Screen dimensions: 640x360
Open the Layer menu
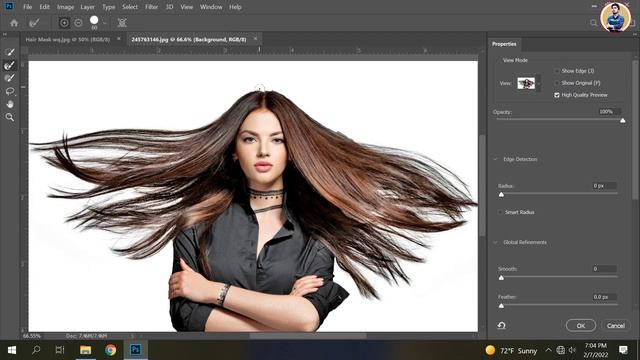[87, 7]
